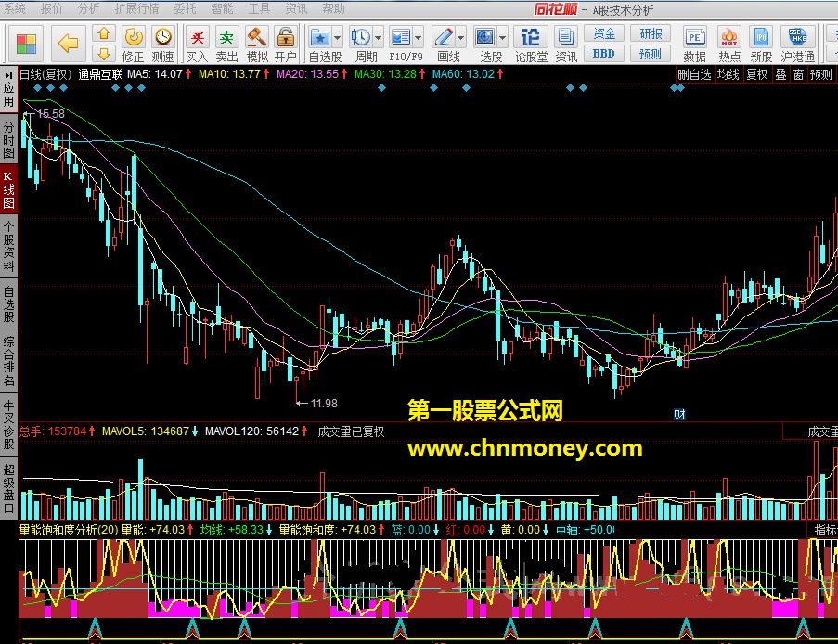838x644 pixels.
Task: Expand the 画线 drawing dropdown arrow
Action: point(460,37)
